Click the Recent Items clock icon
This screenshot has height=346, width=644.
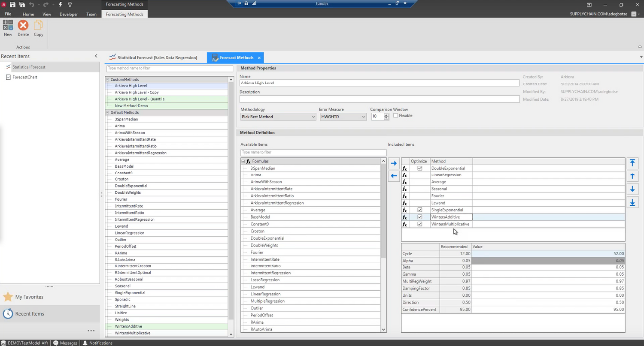coord(8,314)
